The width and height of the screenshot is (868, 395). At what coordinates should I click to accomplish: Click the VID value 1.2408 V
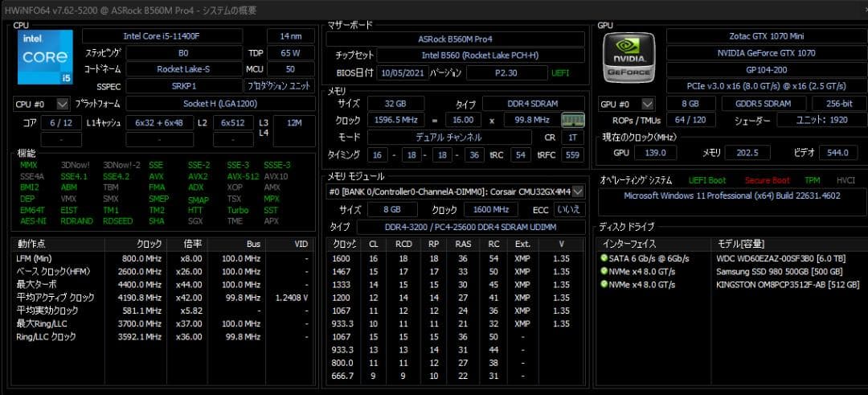(292, 298)
